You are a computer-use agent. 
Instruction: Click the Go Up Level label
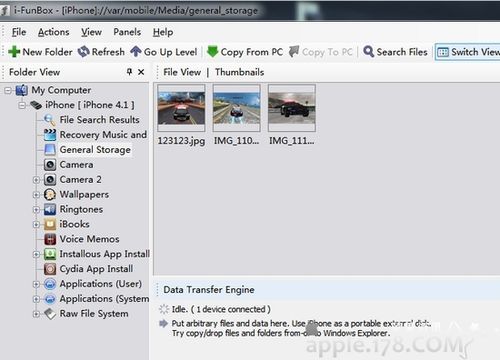(x=170, y=52)
